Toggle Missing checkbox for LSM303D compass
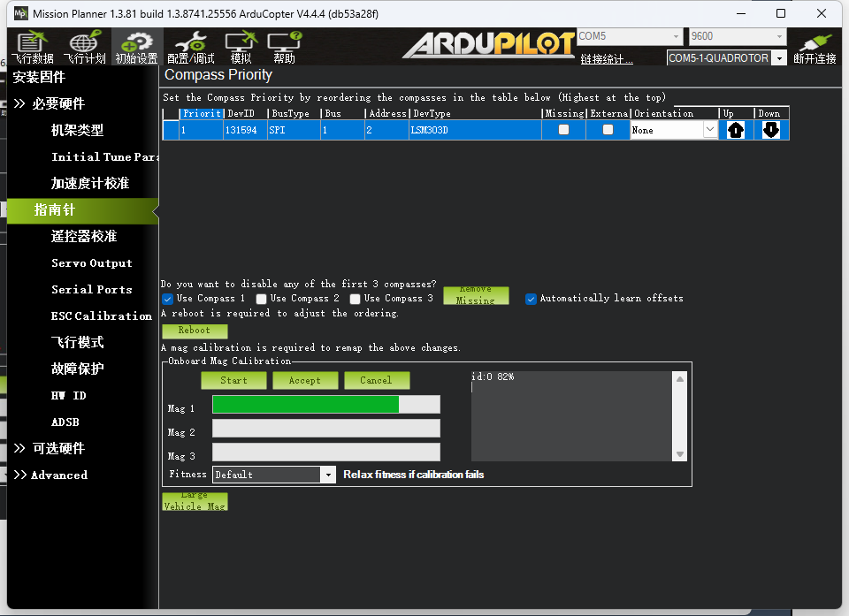The width and height of the screenshot is (849, 616). pyautogui.click(x=563, y=129)
